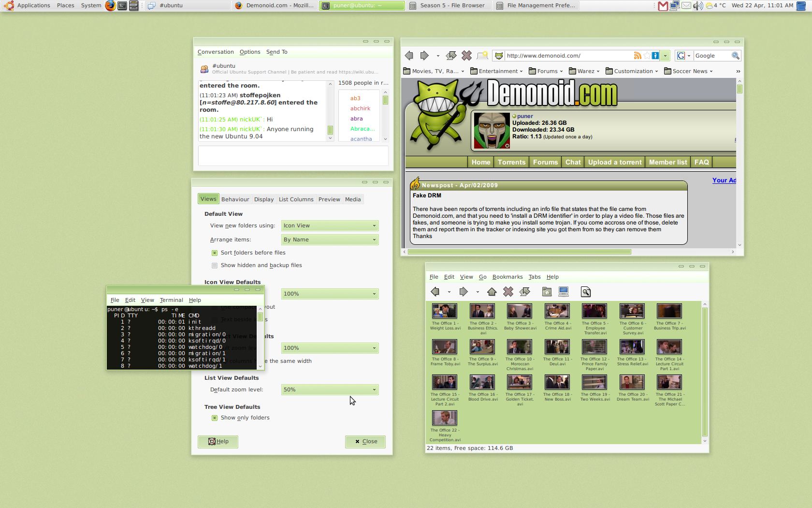The height and width of the screenshot is (508, 812).
Task: Click the blue info icon in address bar
Action: [x=655, y=56]
